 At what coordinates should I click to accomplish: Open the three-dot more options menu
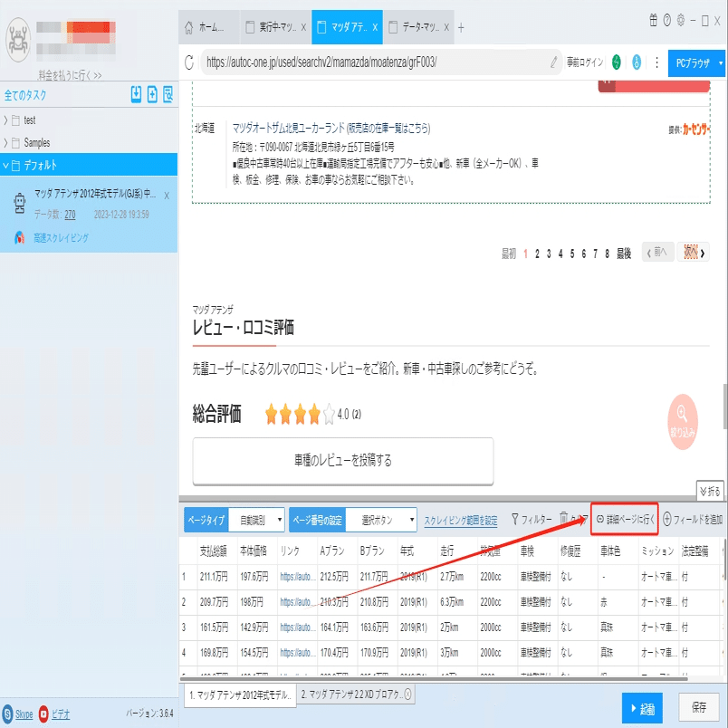[656, 62]
